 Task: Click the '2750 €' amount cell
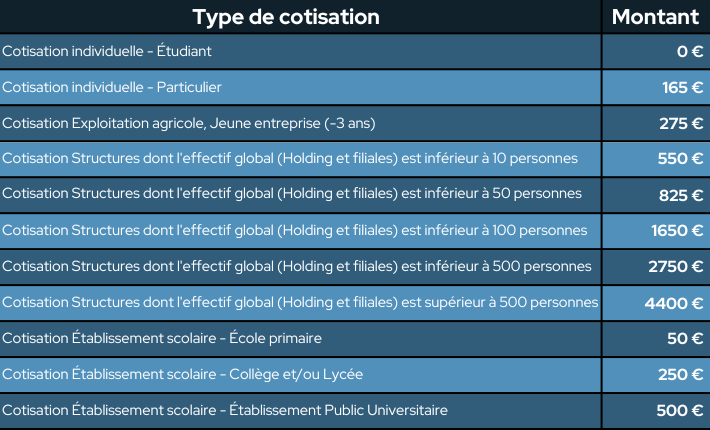click(x=676, y=266)
